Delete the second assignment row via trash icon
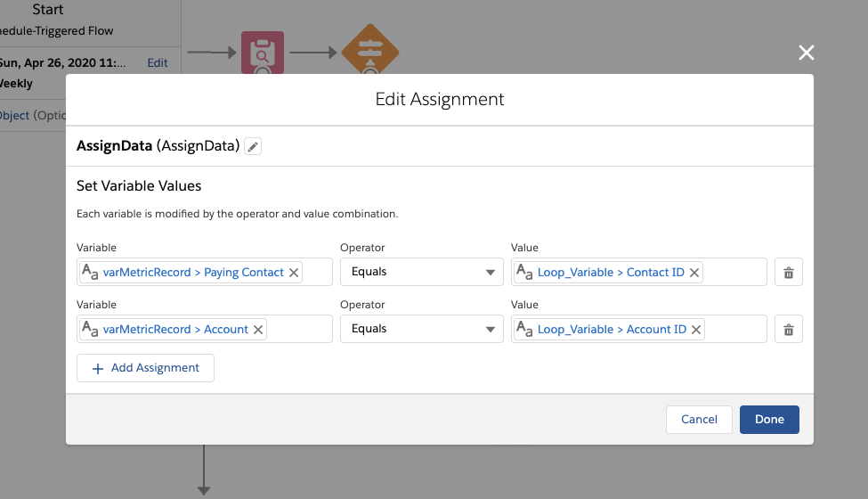 788,330
